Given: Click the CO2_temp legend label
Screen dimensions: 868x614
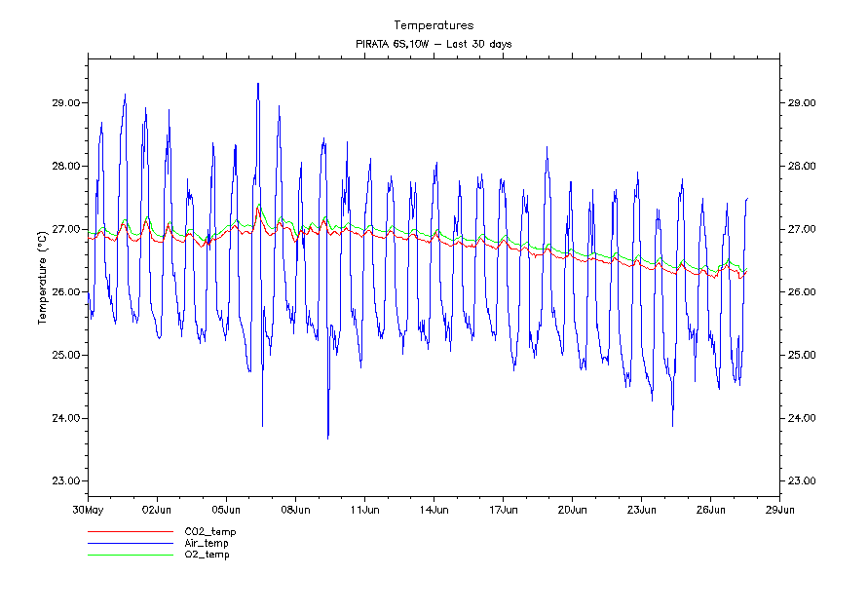Looking at the screenshot, I should (210, 532).
